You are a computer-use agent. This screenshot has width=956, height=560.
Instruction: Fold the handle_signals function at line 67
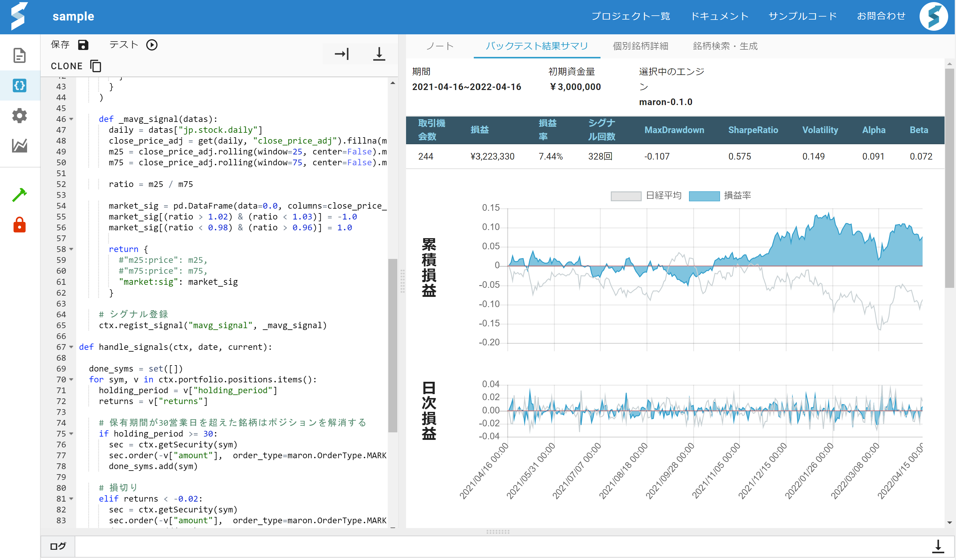point(71,347)
